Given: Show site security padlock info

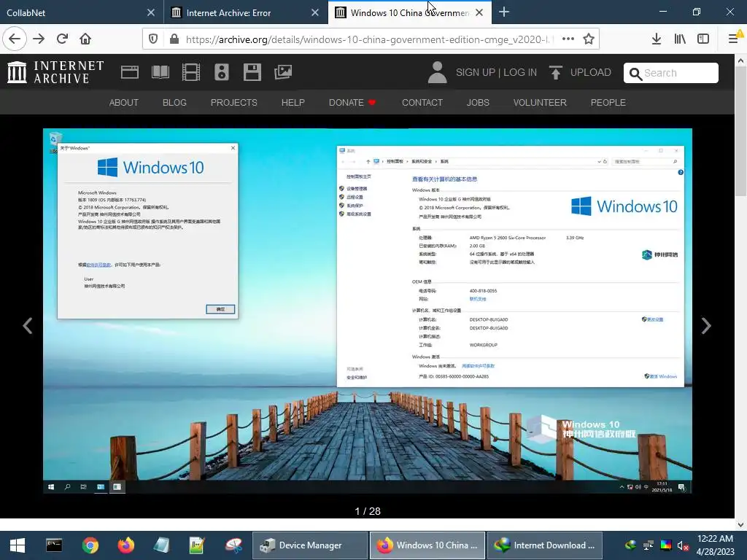Looking at the screenshot, I should click(174, 39).
